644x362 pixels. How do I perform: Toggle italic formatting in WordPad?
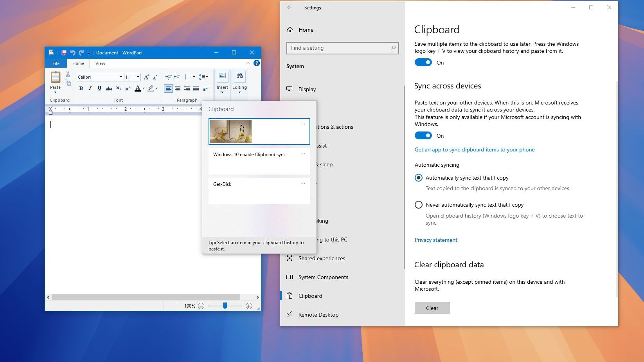pyautogui.click(x=90, y=88)
